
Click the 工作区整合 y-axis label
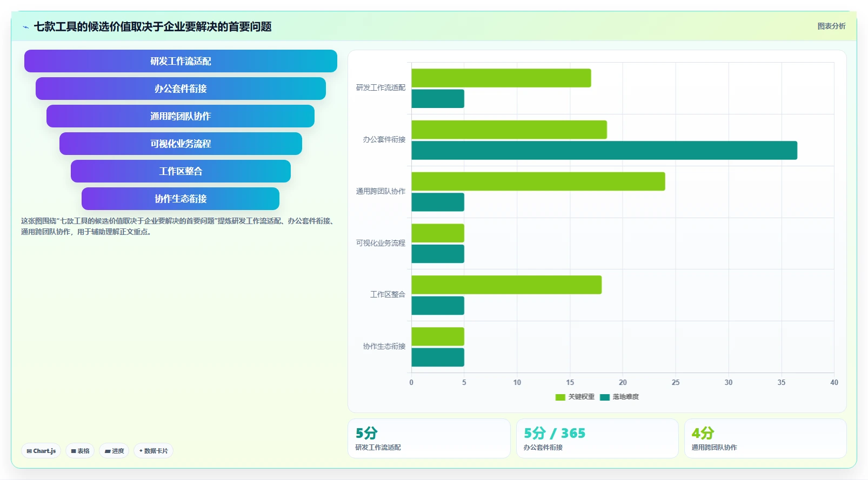388,294
